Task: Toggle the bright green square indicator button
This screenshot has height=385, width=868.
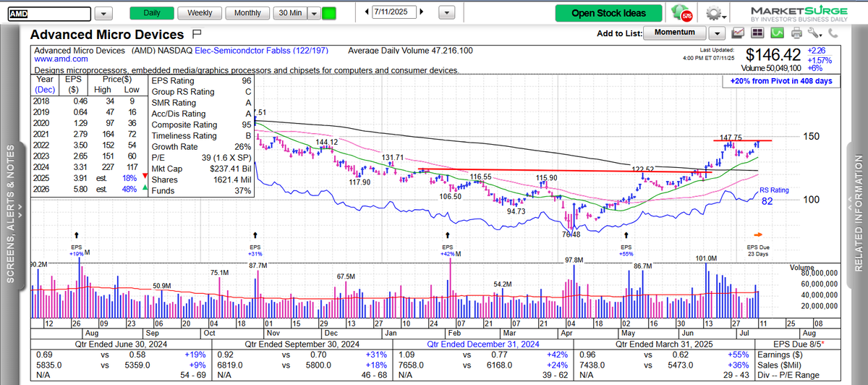Action: point(329,13)
